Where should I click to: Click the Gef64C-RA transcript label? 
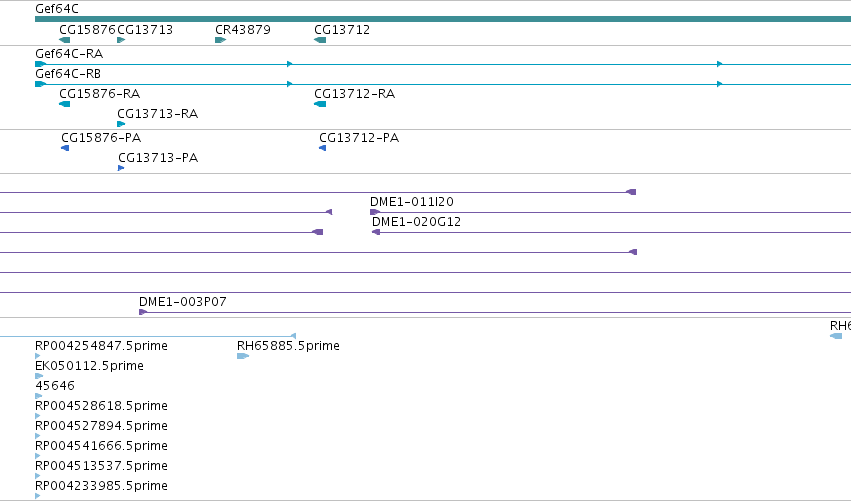coord(69,54)
